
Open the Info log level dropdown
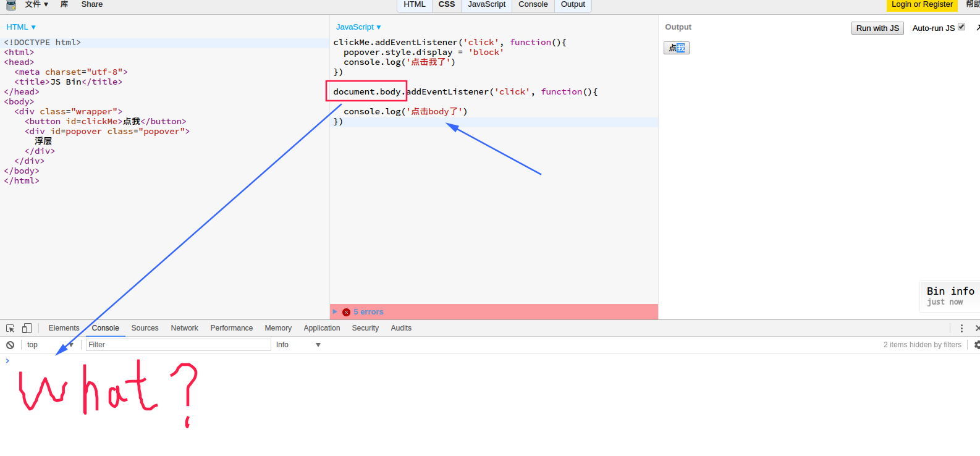point(298,345)
